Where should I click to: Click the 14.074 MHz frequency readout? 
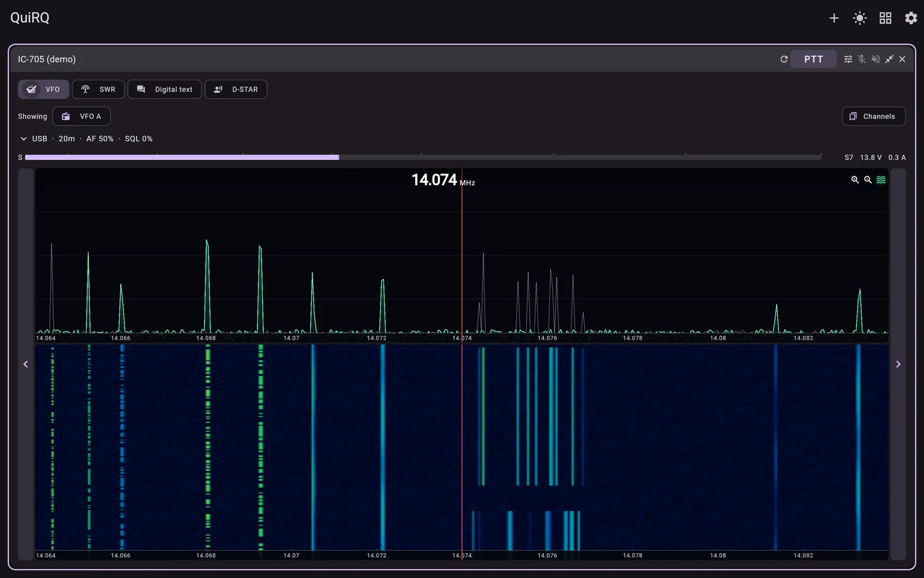[443, 180]
